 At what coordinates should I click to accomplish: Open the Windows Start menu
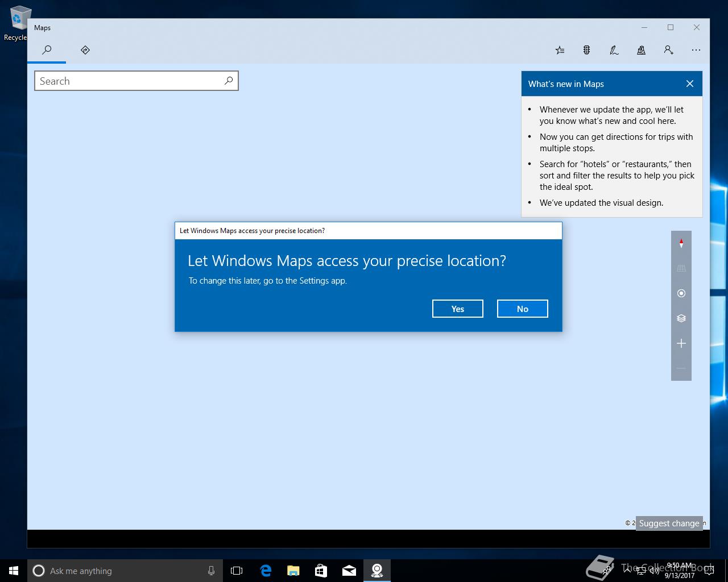click(14, 571)
